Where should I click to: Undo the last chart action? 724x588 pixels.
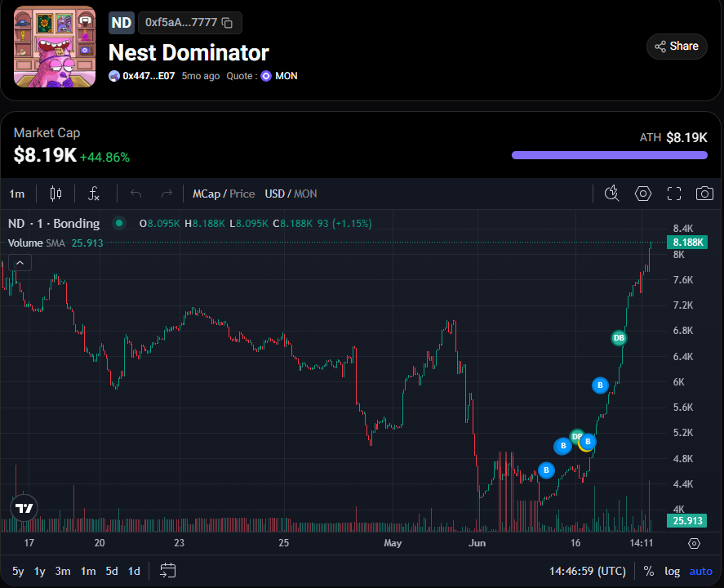135,194
